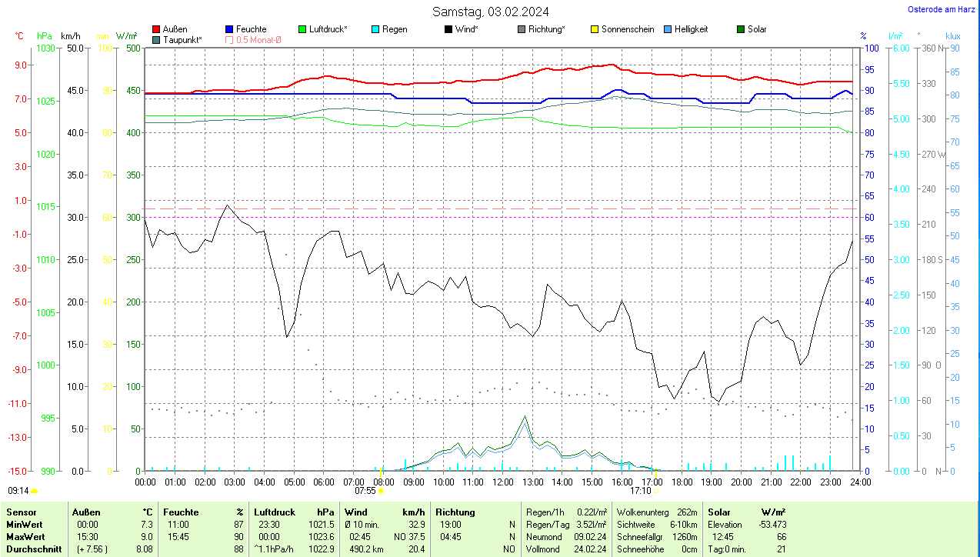Click the °C temperature axis label
This screenshot has height=557, width=980.
[19, 36]
